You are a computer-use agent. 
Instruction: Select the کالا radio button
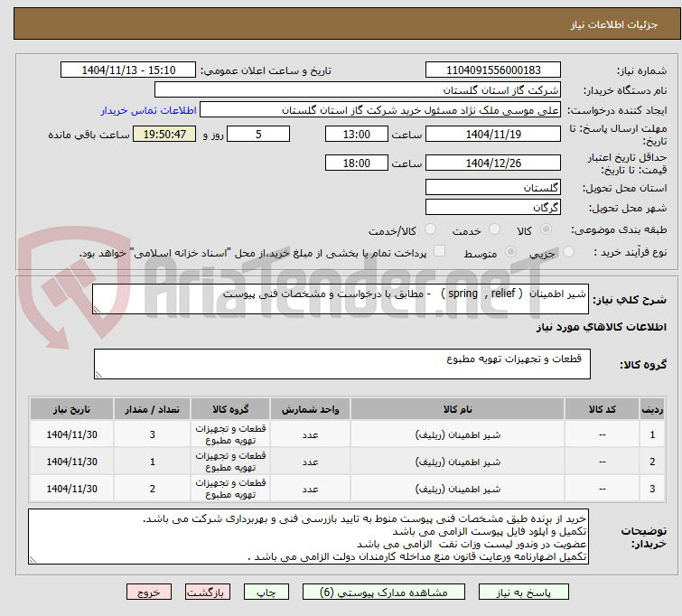coord(546,229)
